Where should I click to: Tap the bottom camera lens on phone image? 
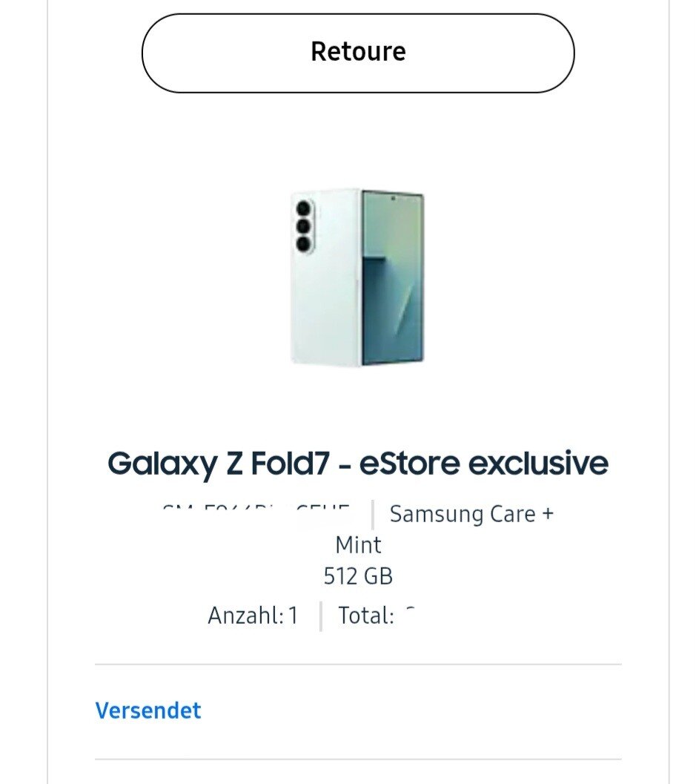303,243
